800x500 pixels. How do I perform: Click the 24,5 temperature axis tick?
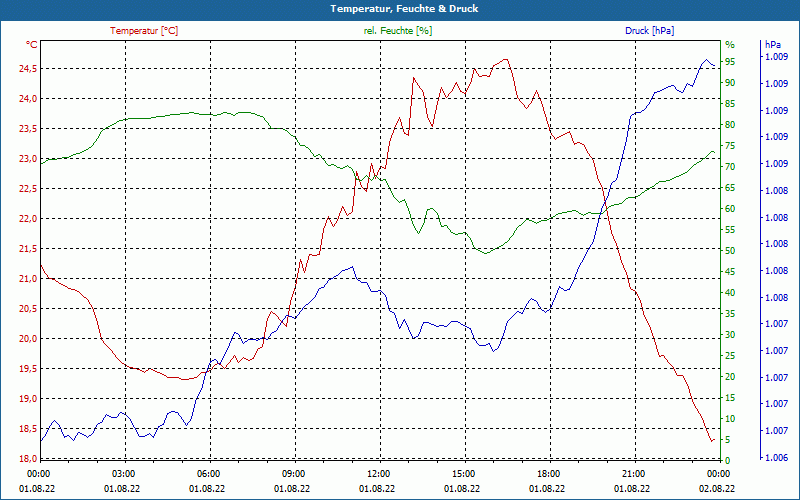tap(28, 69)
